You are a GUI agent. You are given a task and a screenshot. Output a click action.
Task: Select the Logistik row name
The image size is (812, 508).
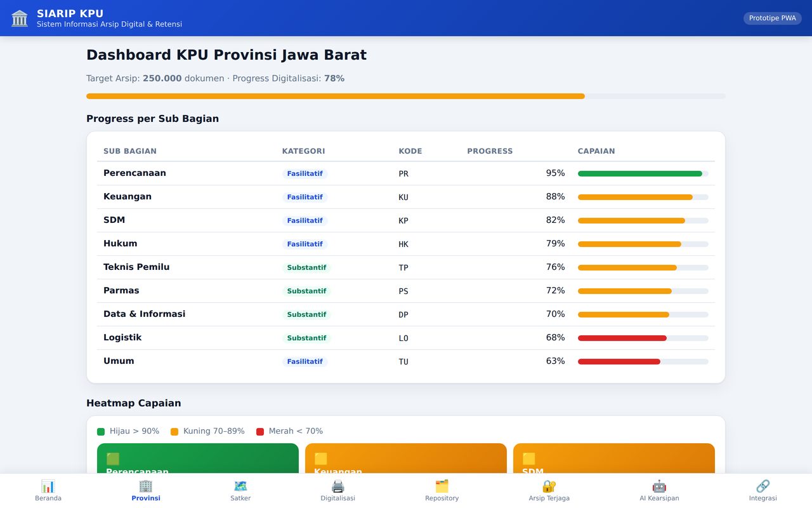(x=122, y=338)
